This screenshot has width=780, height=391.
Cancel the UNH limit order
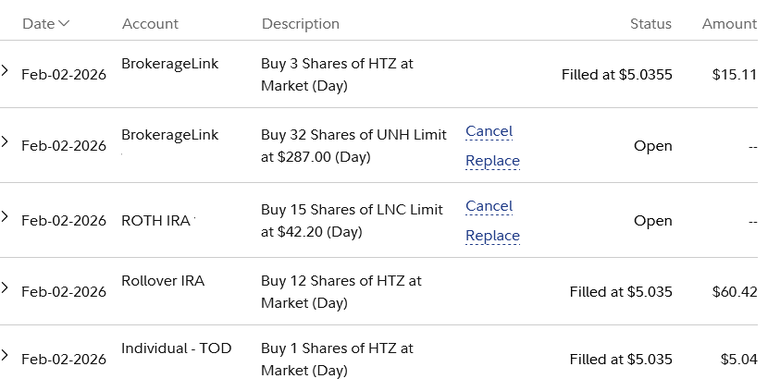pyautogui.click(x=489, y=131)
